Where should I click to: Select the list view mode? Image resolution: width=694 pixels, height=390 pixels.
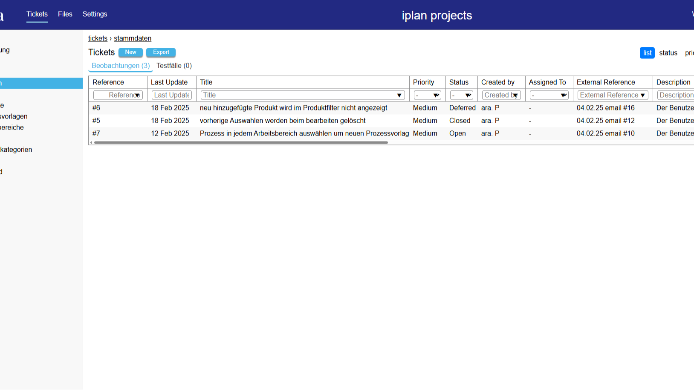coord(647,53)
